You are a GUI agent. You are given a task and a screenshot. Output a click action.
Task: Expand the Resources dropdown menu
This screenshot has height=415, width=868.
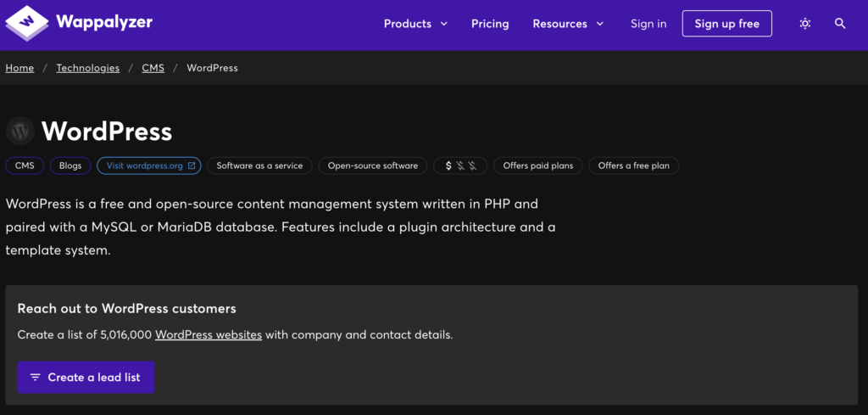[568, 24]
